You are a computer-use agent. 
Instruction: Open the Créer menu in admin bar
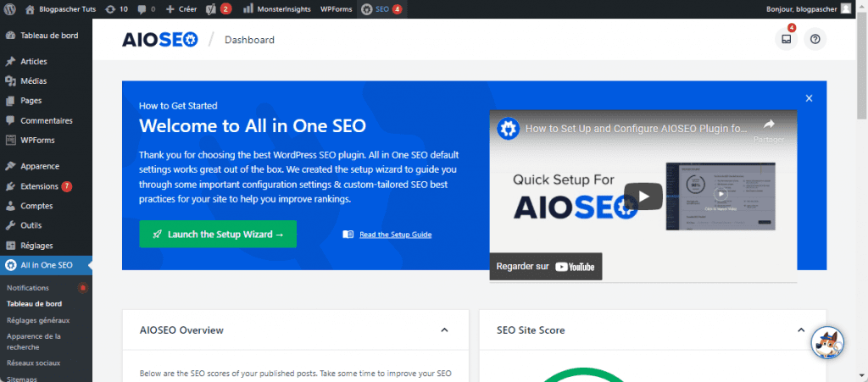[181, 8]
